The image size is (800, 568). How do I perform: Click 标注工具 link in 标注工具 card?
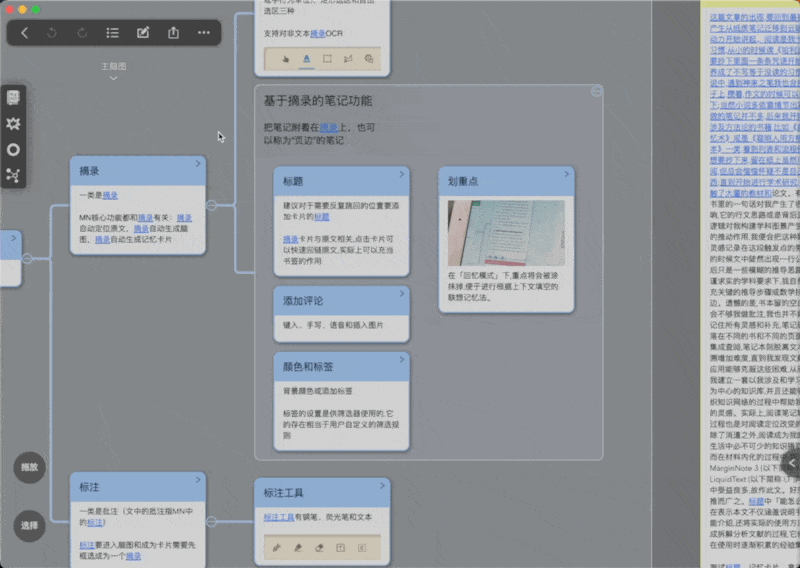279,517
